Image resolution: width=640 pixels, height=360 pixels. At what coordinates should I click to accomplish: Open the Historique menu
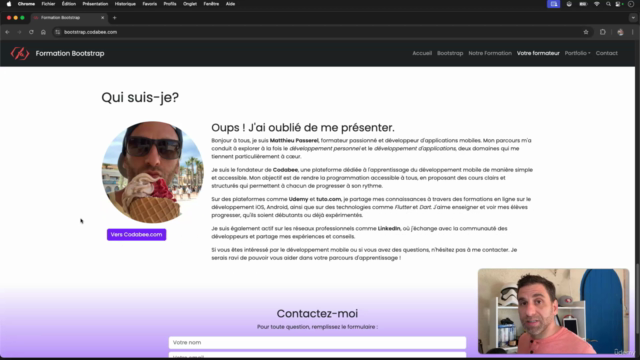(x=125, y=4)
